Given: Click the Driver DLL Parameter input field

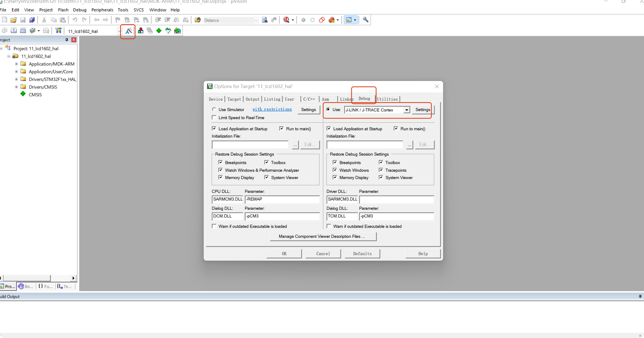Looking at the screenshot, I should point(396,199).
